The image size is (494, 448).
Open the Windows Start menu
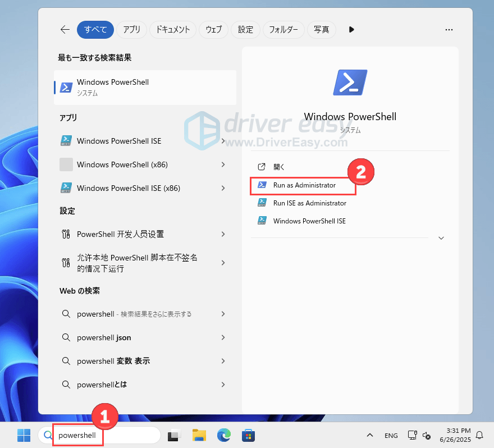click(24, 436)
